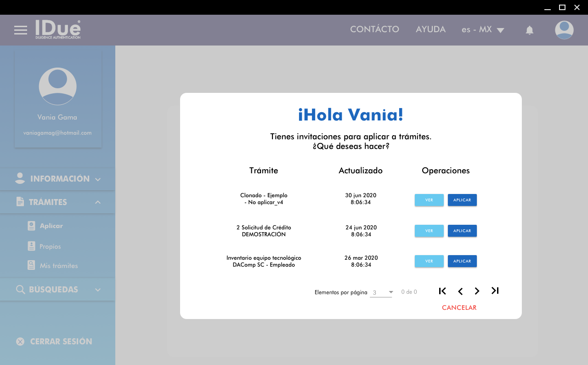Open Elementos por página dropdown
Viewport: 588px width, 365px height.
click(x=381, y=292)
